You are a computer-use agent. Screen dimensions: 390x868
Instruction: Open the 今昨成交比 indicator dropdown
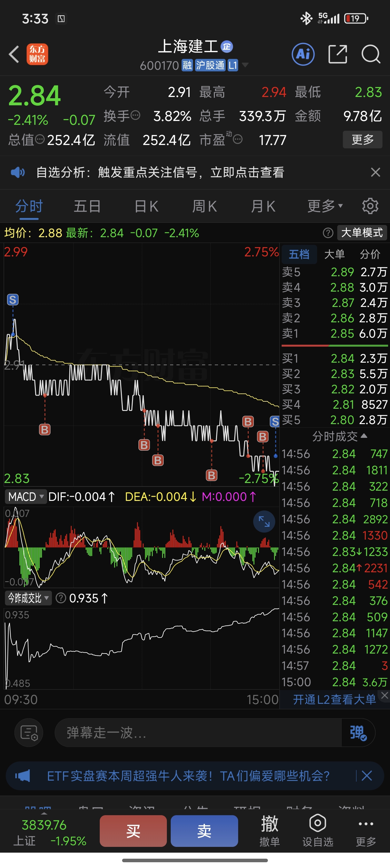(x=28, y=598)
